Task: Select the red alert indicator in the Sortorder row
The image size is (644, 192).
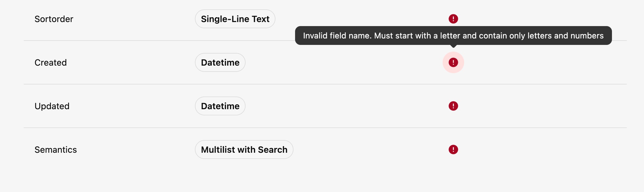Action: [453, 19]
